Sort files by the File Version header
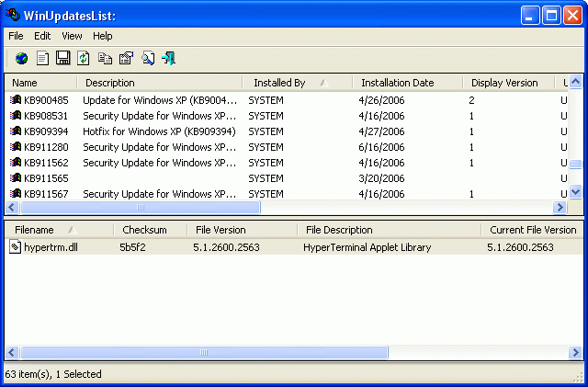 pos(243,230)
